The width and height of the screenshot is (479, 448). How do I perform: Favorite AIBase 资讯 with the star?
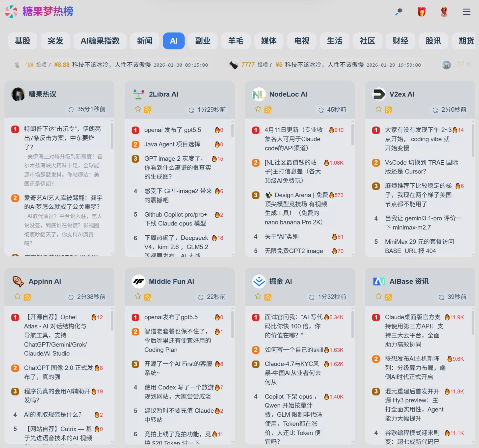pyautogui.click(x=378, y=296)
